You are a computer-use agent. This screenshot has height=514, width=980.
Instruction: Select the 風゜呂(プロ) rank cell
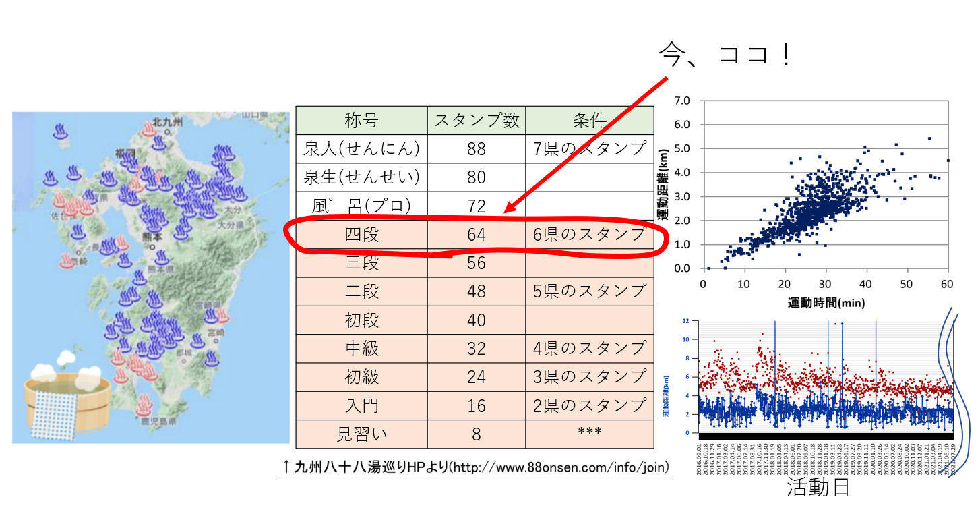click(362, 206)
